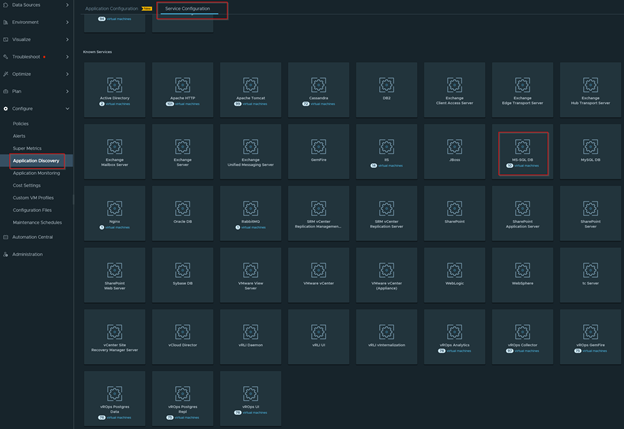Select the Oracle DB service icon
Viewport: 624px width, 429px height.
pyautogui.click(x=182, y=213)
